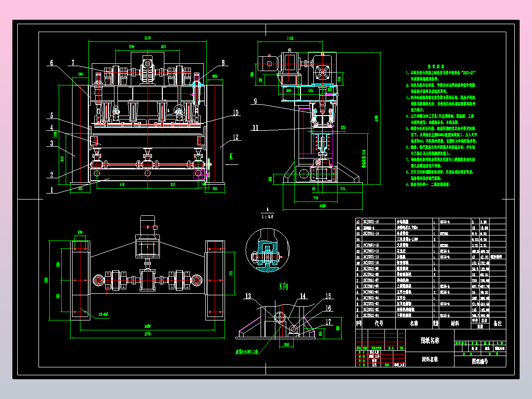532x399 pixels.
Task: Click part callout number 12 beside front view
Action: point(236,137)
